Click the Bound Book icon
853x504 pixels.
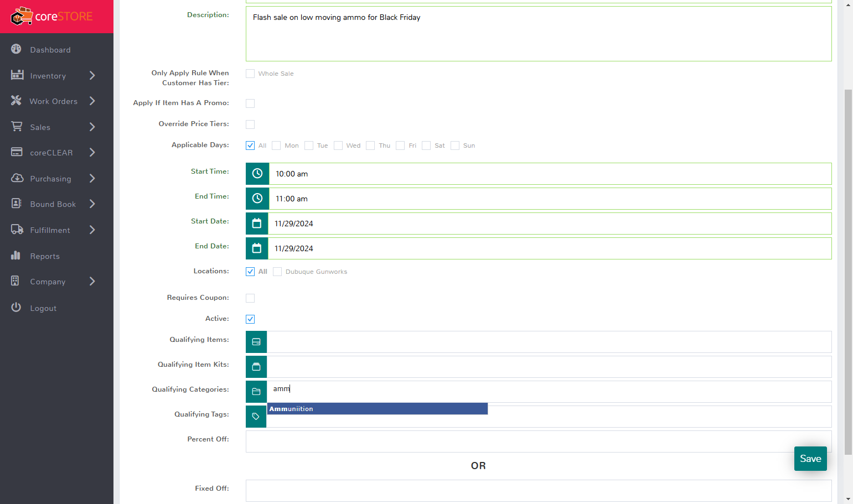(x=17, y=204)
